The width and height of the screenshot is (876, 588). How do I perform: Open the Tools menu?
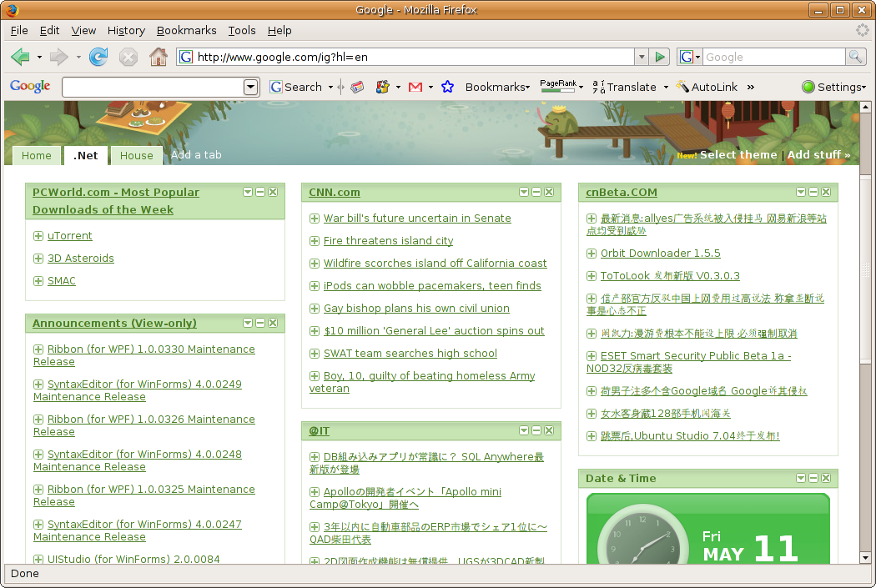point(242,30)
